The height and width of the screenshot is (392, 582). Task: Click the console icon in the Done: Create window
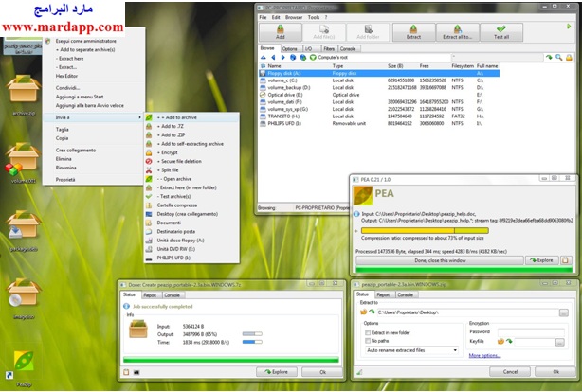136,372
